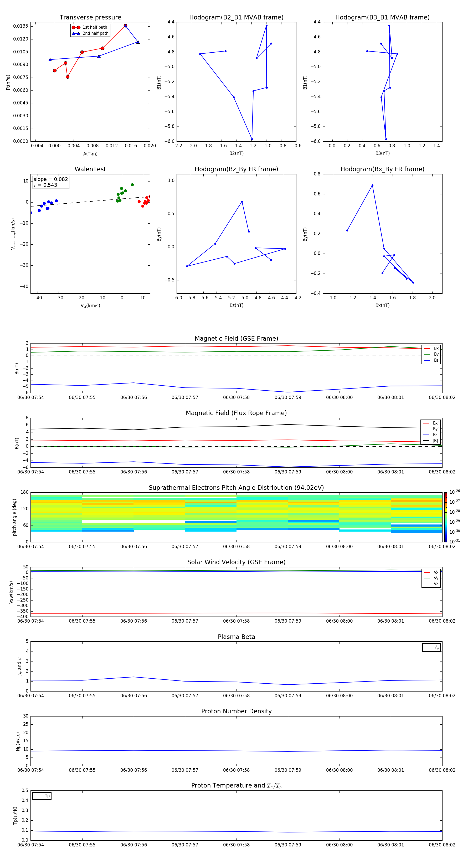Click the 10^-26 colorbar tick label
The image size is (473, 868).
pos(455,492)
